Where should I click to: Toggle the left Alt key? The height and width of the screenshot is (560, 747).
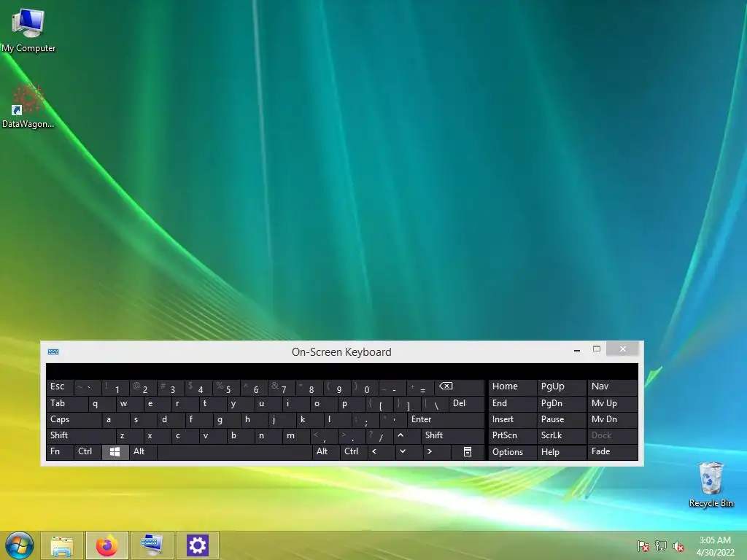coord(143,452)
